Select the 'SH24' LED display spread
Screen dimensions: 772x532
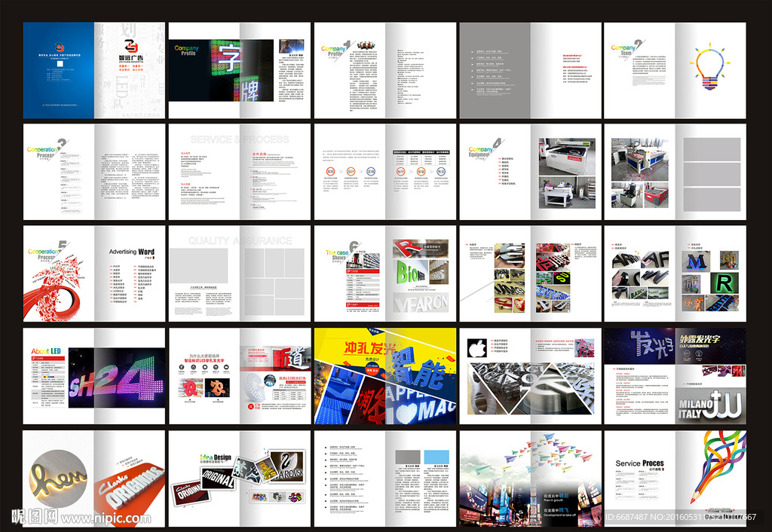tap(95, 375)
